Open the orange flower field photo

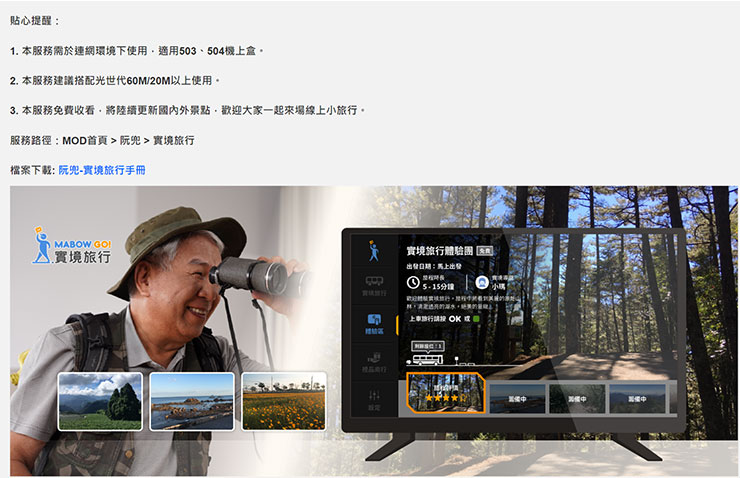pyautogui.click(x=283, y=401)
